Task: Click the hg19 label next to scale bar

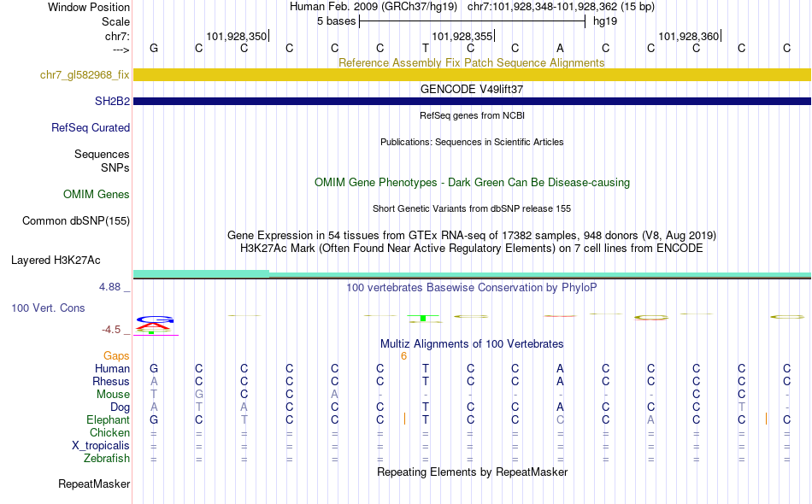Action: pyautogui.click(x=605, y=21)
